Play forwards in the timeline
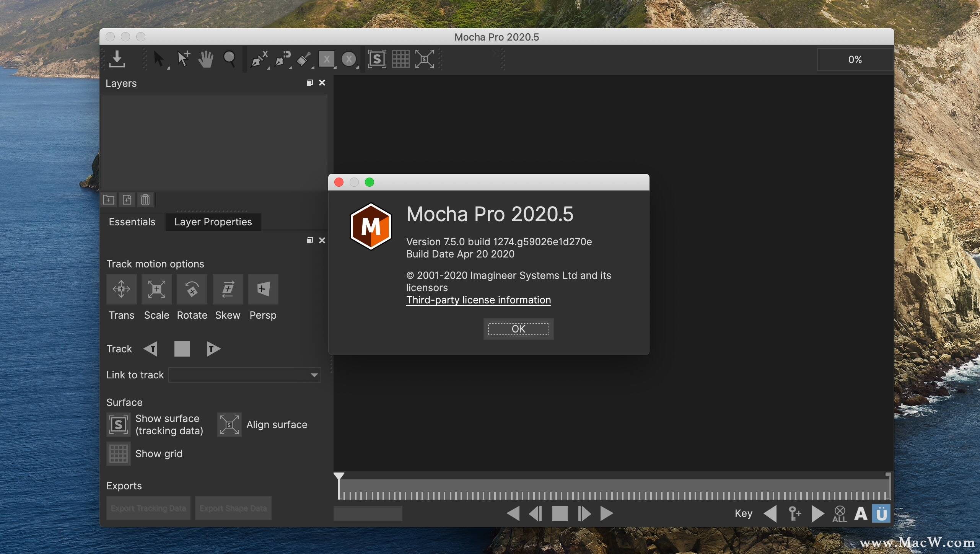980x554 pixels. pos(607,513)
